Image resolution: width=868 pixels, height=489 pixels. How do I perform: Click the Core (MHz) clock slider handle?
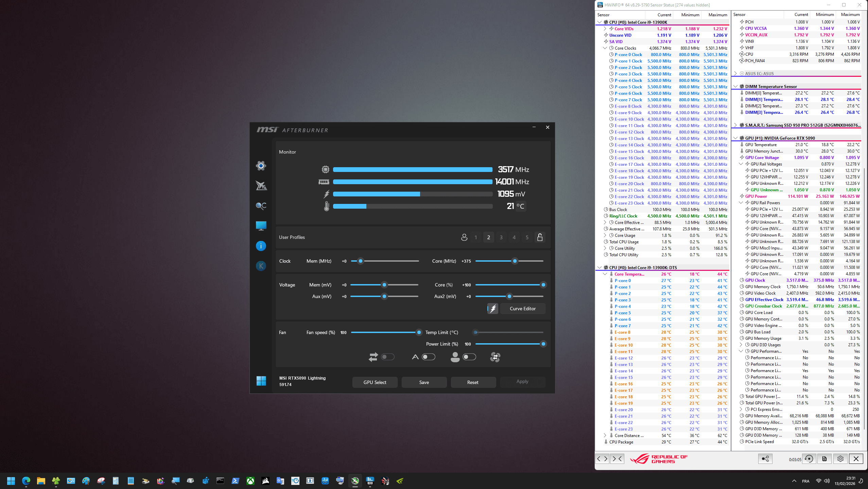(515, 261)
